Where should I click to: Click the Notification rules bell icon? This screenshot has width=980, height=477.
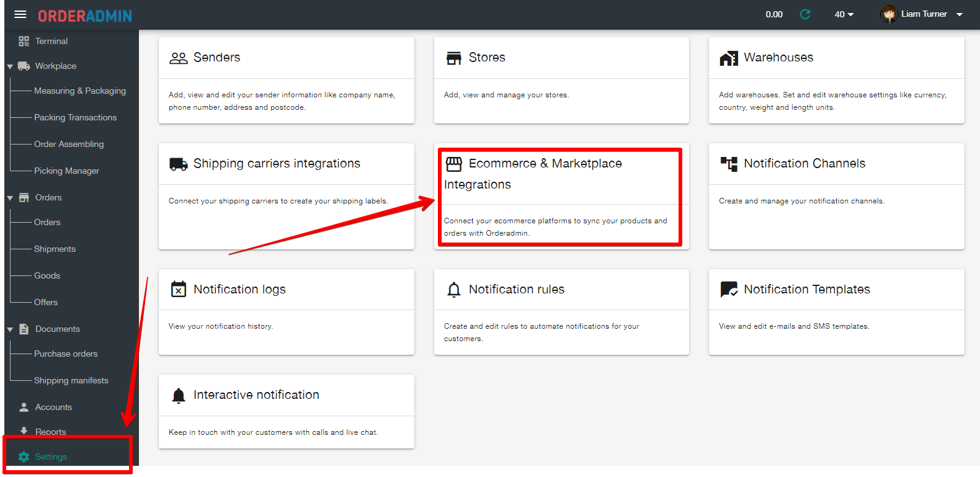(454, 290)
